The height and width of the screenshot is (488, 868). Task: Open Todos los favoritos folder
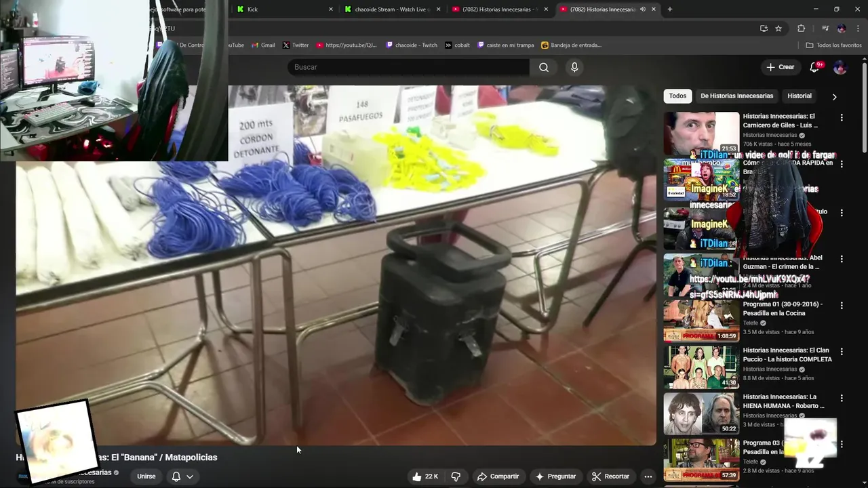[833, 45]
